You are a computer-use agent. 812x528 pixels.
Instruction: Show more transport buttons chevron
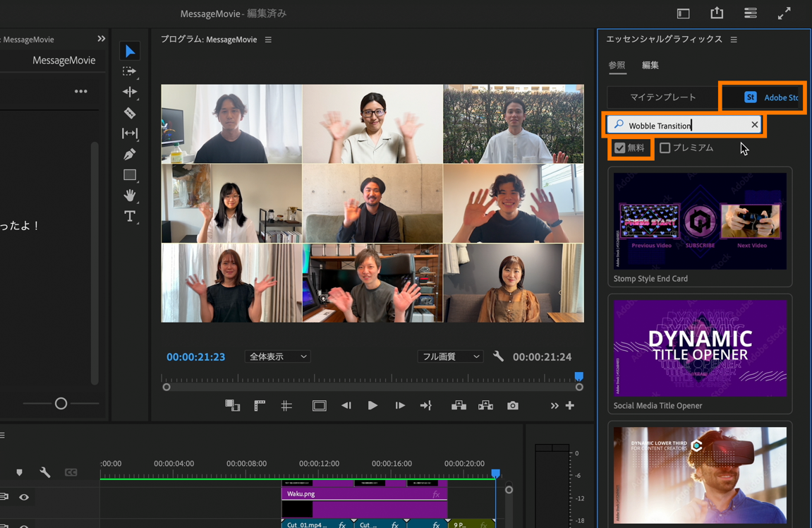[554, 406]
